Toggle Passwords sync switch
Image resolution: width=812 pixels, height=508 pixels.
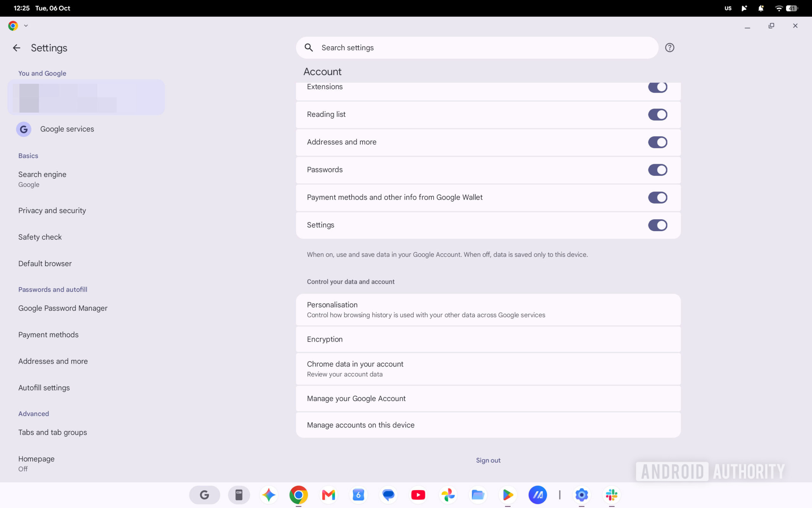point(657,170)
